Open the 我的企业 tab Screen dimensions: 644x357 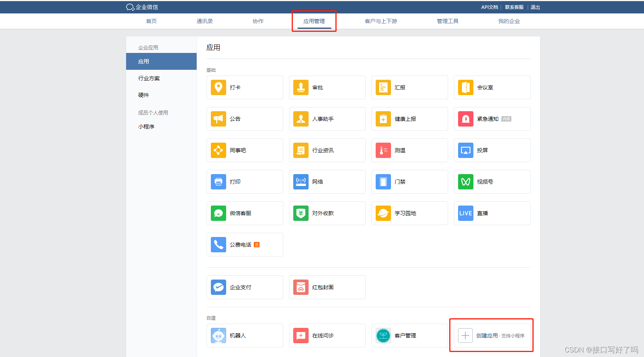pos(509,21)
